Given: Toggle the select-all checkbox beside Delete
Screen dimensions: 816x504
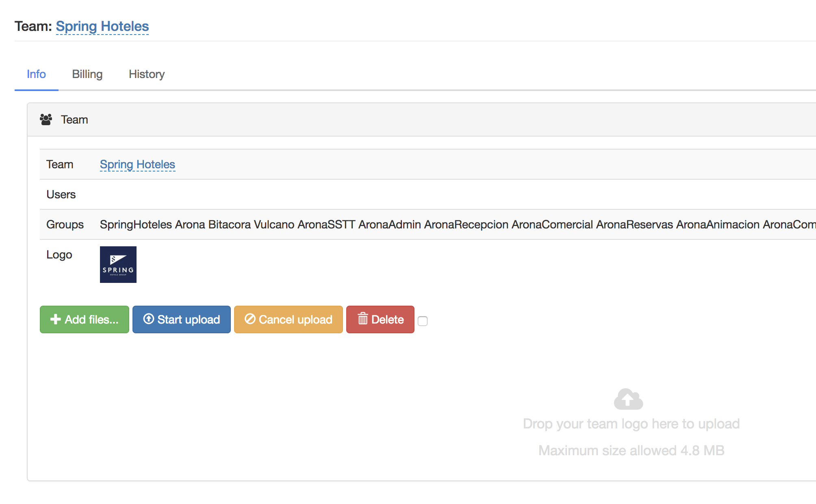Looking at the screenshot, I should pyautogui.click(x=423, y=321).
